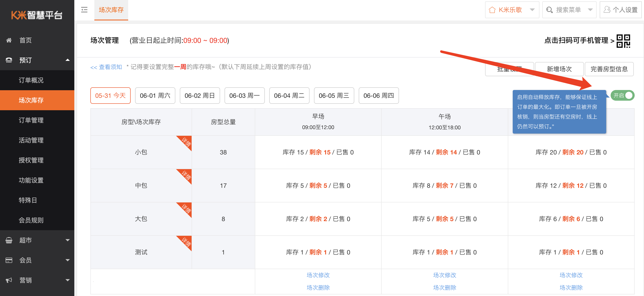Image resolution: width=644 pixels, height=296 pixels.
Task: Click 场次删除 under the last column
Action: pos(571,288)
